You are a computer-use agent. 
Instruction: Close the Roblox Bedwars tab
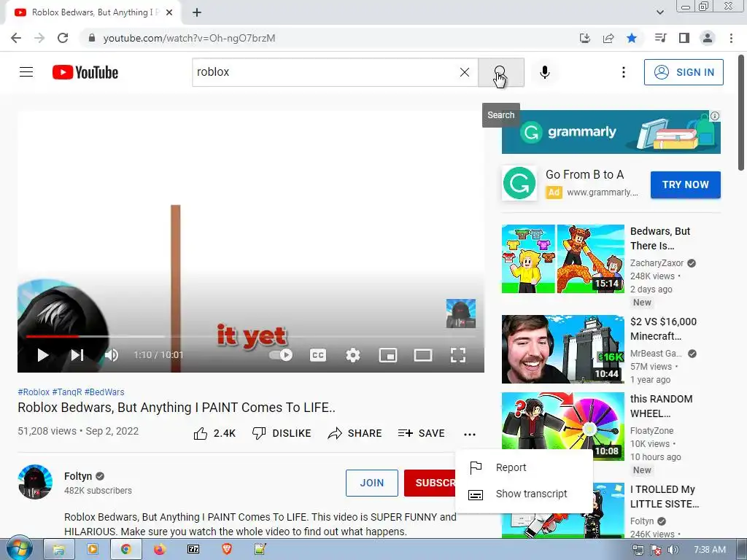tap(169, 12)
